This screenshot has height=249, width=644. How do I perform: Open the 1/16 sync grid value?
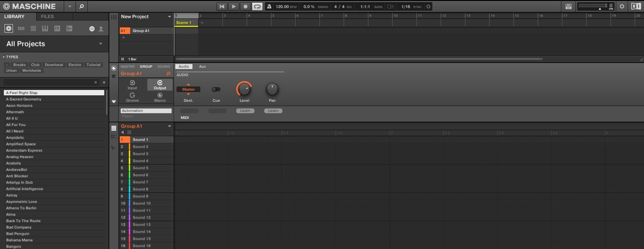pyautogui.click(x=406, y=7)
